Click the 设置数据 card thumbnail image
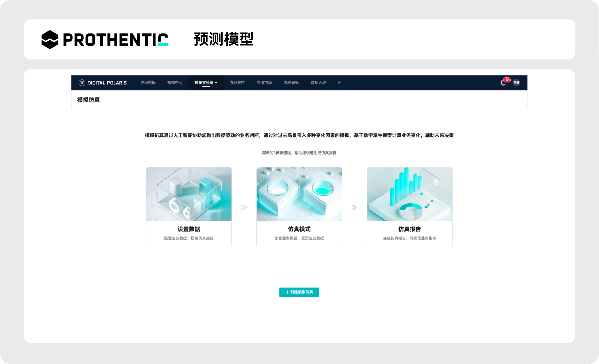 click(x=189, y=194)
